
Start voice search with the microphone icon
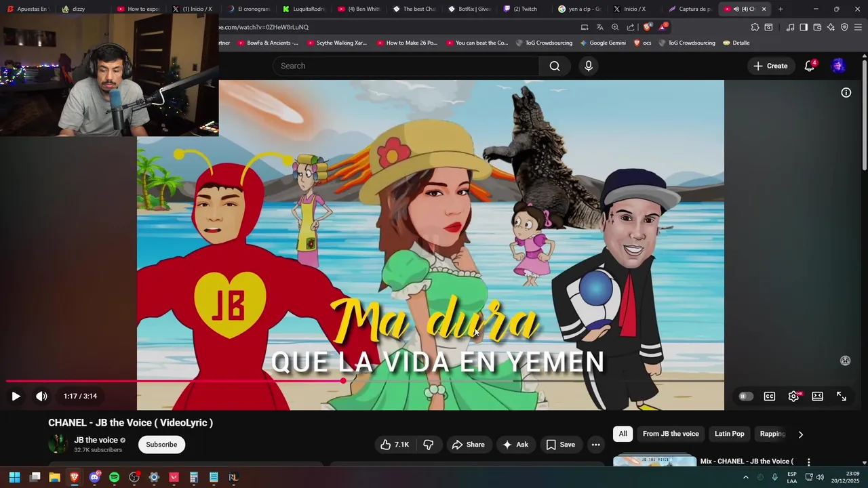click(x=589, y=66)
